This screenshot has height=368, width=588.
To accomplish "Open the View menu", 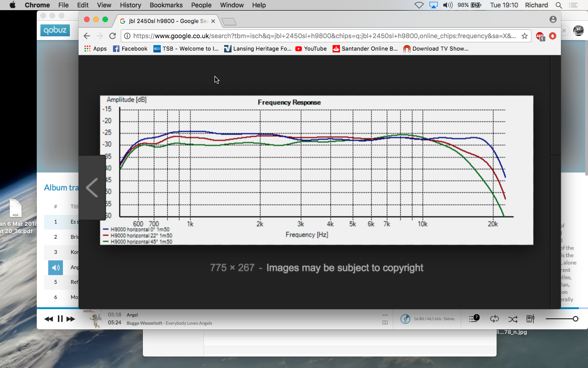I will (104, 5).
